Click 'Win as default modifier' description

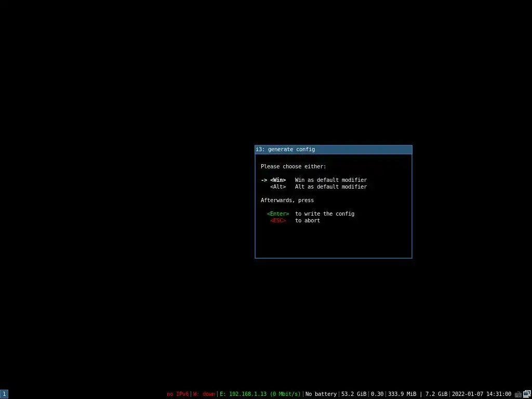331,180
